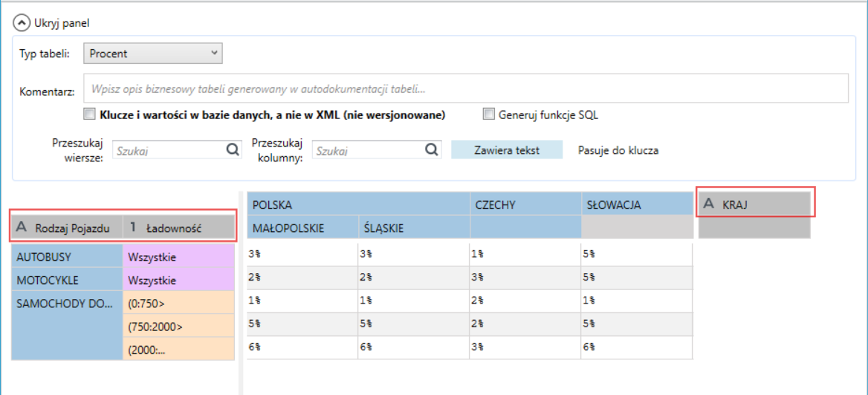Collapse panel with Ukryj panel chevron icon
868x395 pixels.
point(21,23)
